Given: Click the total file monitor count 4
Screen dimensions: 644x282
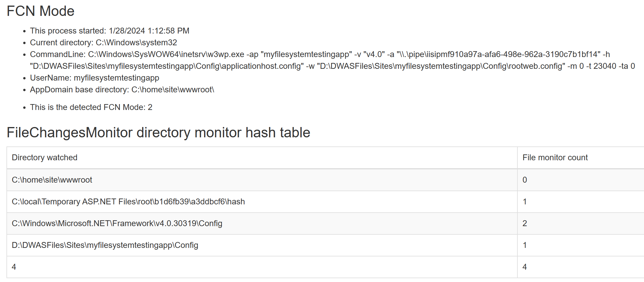Looking at the screenshot, I should (x=525, y=267).
